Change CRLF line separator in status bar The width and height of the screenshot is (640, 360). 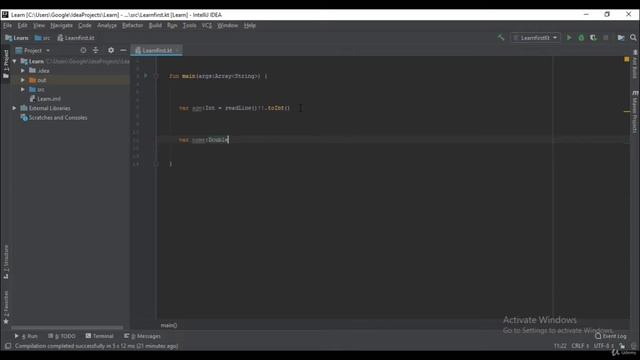click(x=580, y=346)
